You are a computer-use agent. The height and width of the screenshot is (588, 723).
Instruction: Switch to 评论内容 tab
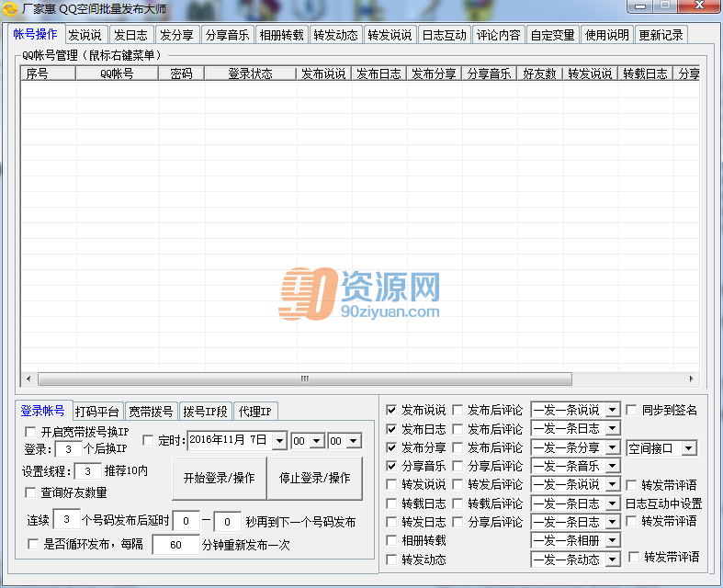coord(499,35)
